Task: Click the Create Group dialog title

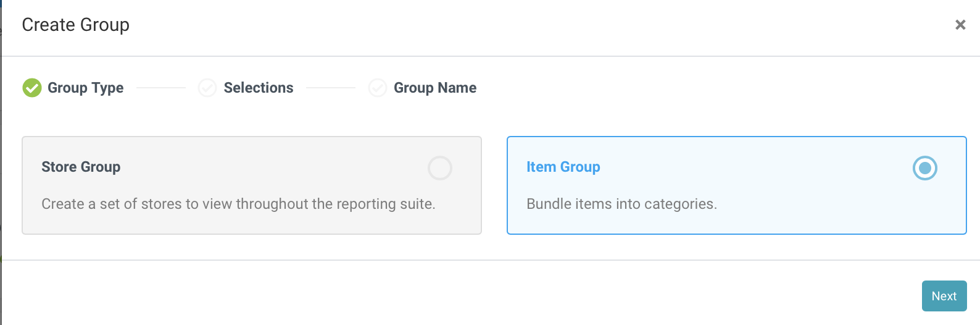Action: [x=76, y=25]
